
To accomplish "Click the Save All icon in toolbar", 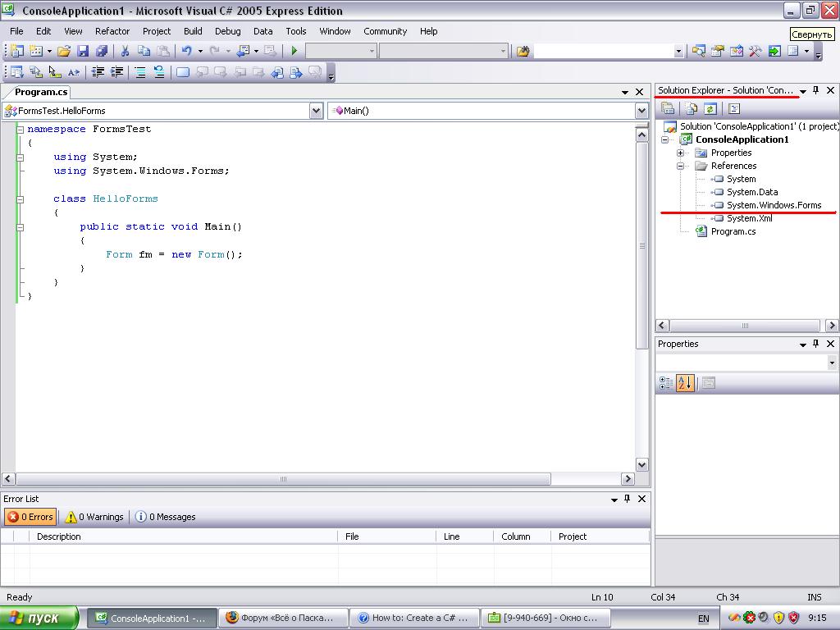I will (101, 51).
